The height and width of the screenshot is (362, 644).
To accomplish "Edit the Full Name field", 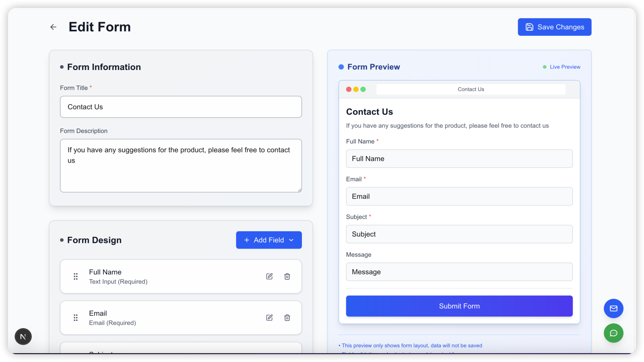I will (269, 276).
